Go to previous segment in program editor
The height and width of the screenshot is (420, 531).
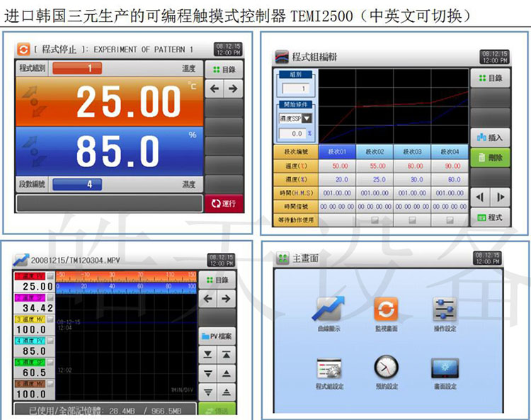click(x=480, y=197)
